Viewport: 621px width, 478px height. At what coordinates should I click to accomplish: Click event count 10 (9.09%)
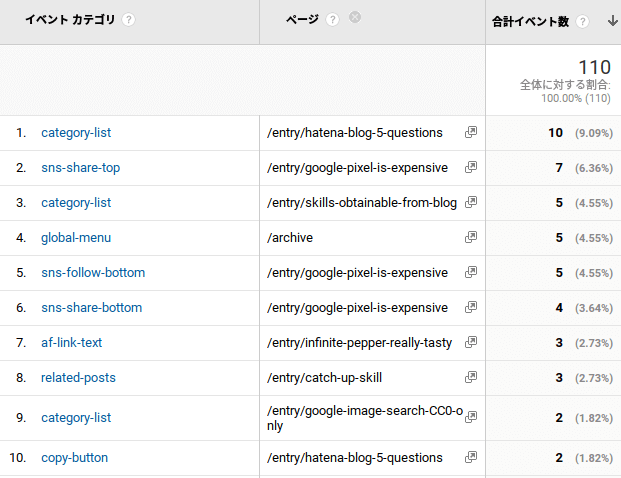tap(580, 133)
